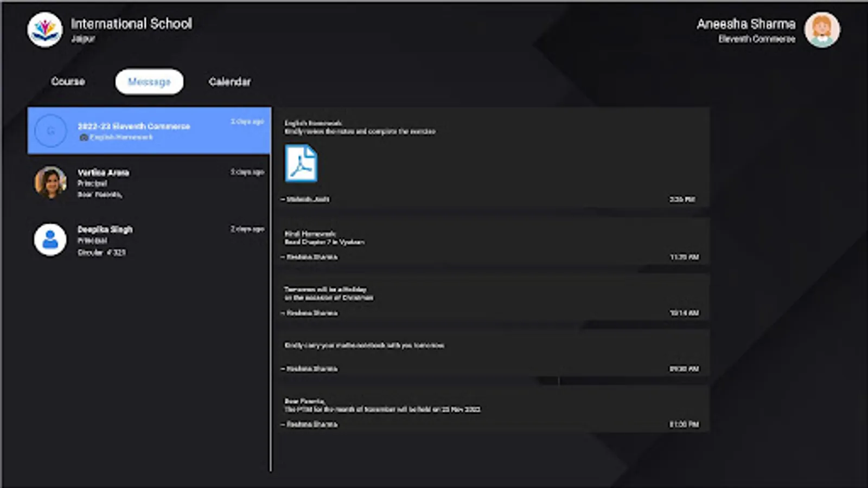
Task: Open the 2022-23 Eleventh Commerce conversation
Action: (x=149, y=131)
